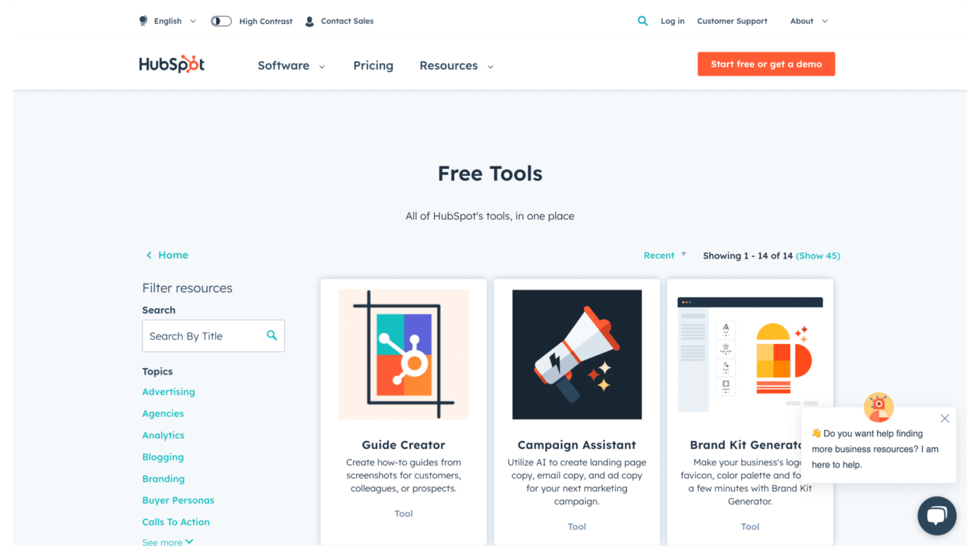The image size is (980, 549).
Task: Filter by Agencies topic
Action: pos(163,413)
